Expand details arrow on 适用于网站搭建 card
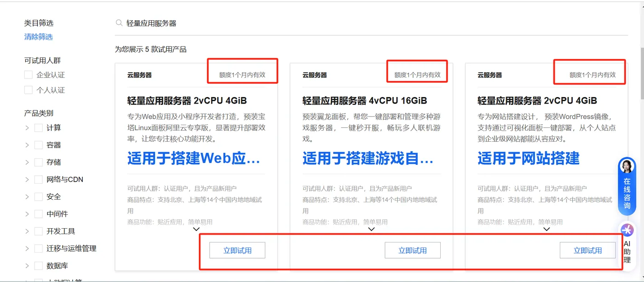The width and height of the screenshot is (644, 282). pos(546,229)
